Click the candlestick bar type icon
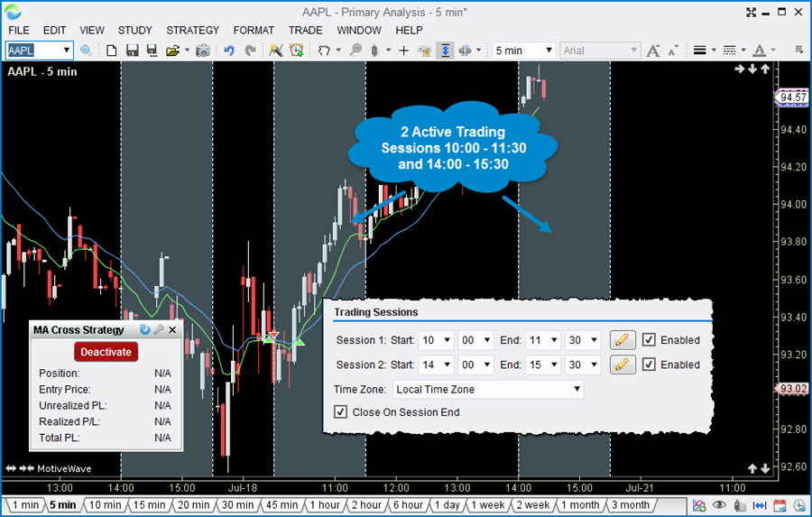The width and height of the screenshot is (812, 517). click(x=374, y=51)
